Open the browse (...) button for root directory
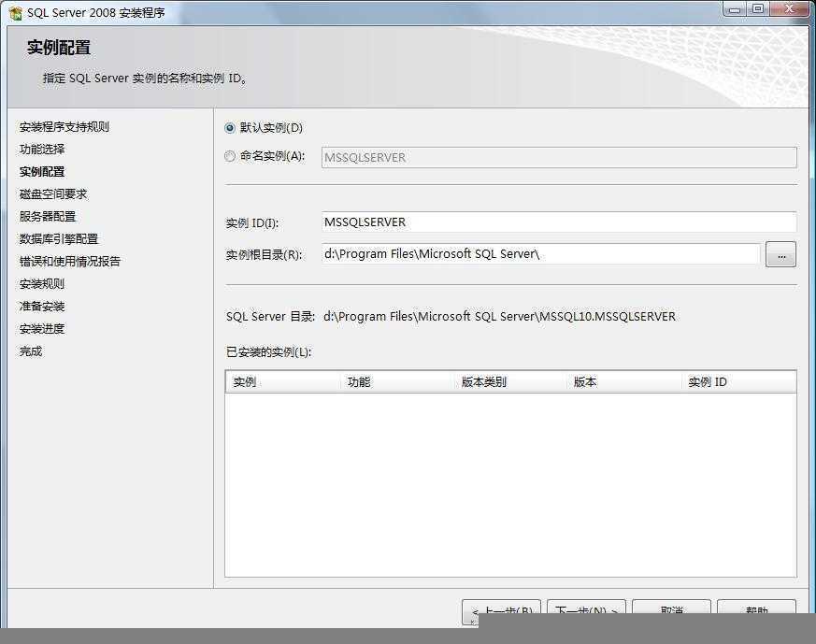This screenshot has height=644, width=816. pos(780,254)
